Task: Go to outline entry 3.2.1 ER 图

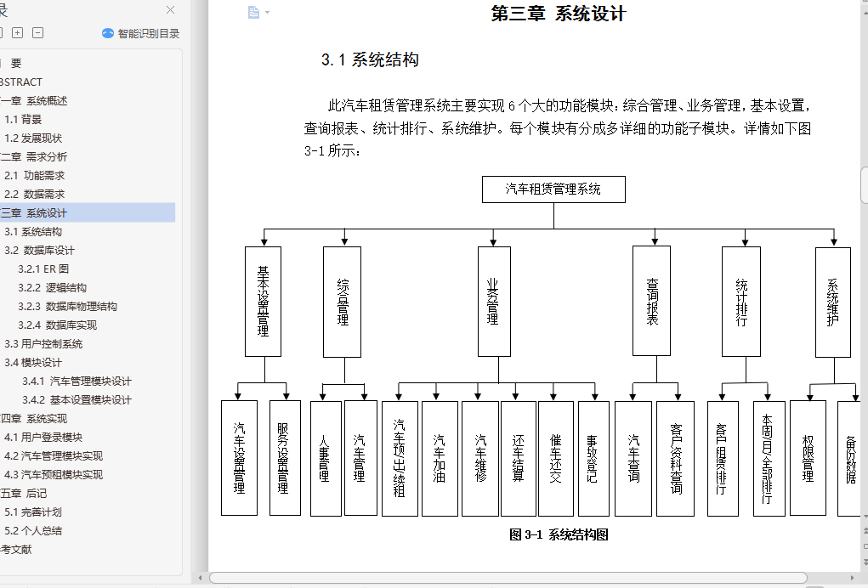Action: tap(43, 269)
